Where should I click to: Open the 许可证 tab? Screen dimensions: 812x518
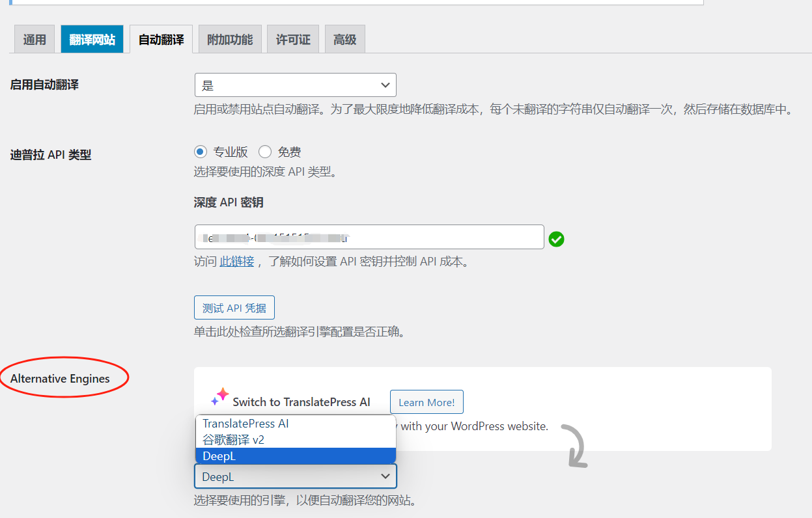pyautogui.click(x=292, y=38)
